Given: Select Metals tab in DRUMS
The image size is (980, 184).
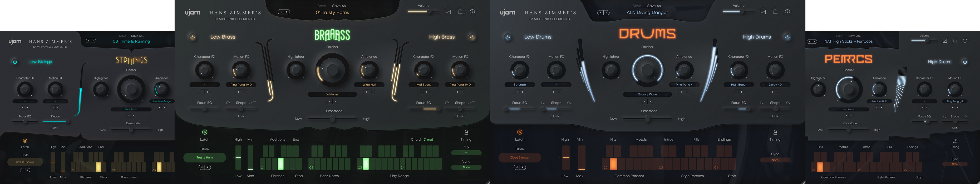Looking at the screenshot, I should point(641,140).
